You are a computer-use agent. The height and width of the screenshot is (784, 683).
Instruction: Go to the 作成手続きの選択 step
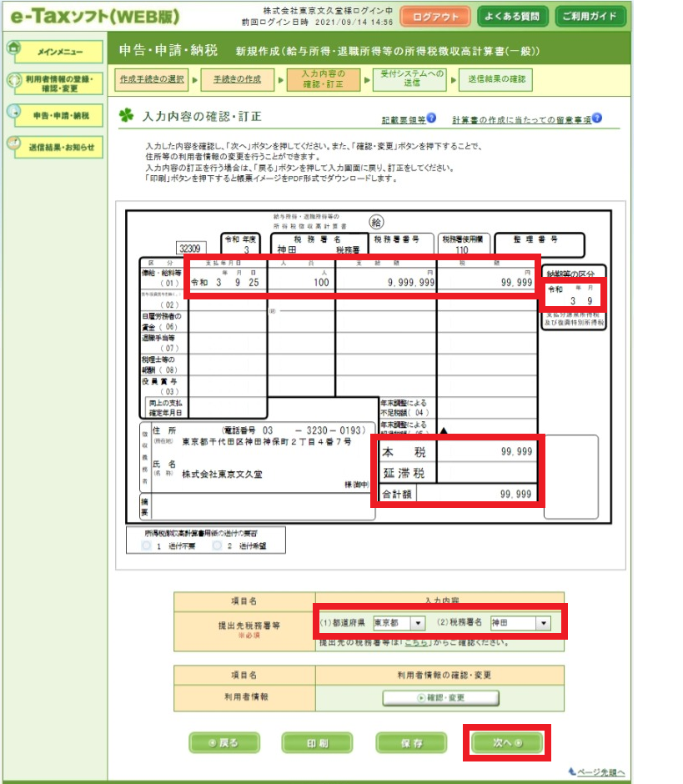[151, 79]
